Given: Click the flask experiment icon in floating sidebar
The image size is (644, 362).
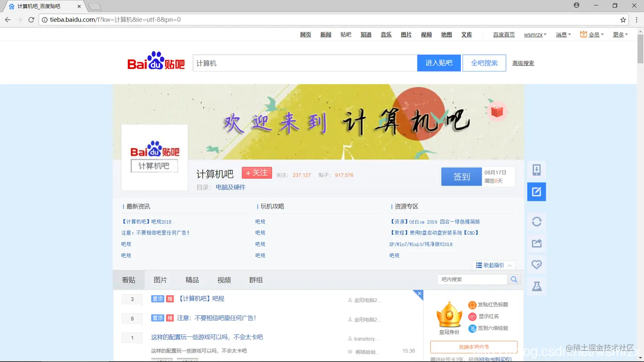Looking at the screenshot, I should [536, 286].
